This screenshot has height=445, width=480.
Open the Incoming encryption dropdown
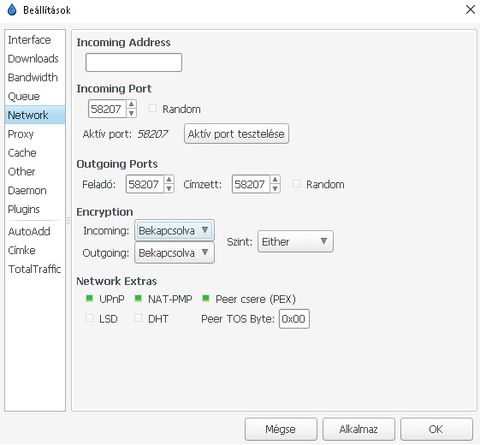174,230
